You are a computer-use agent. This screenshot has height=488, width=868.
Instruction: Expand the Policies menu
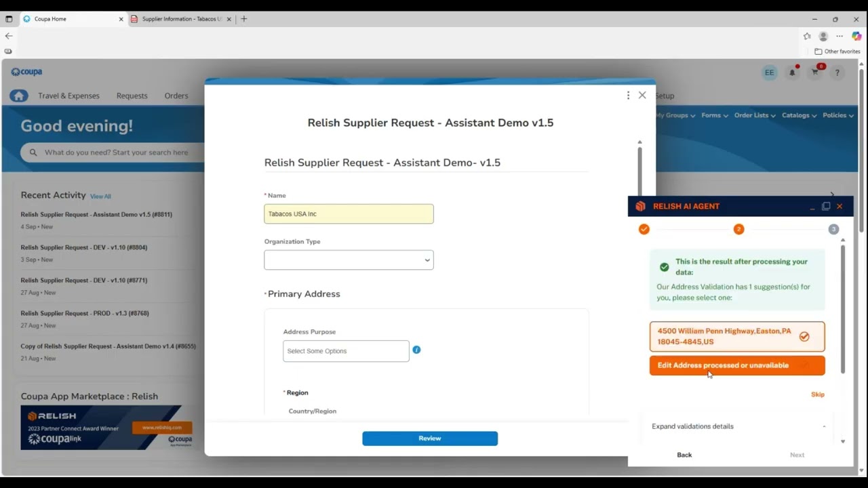(x=838, y=115)
